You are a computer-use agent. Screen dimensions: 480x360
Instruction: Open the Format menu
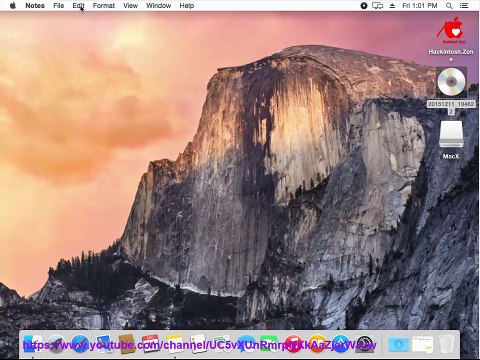point(104,6)
